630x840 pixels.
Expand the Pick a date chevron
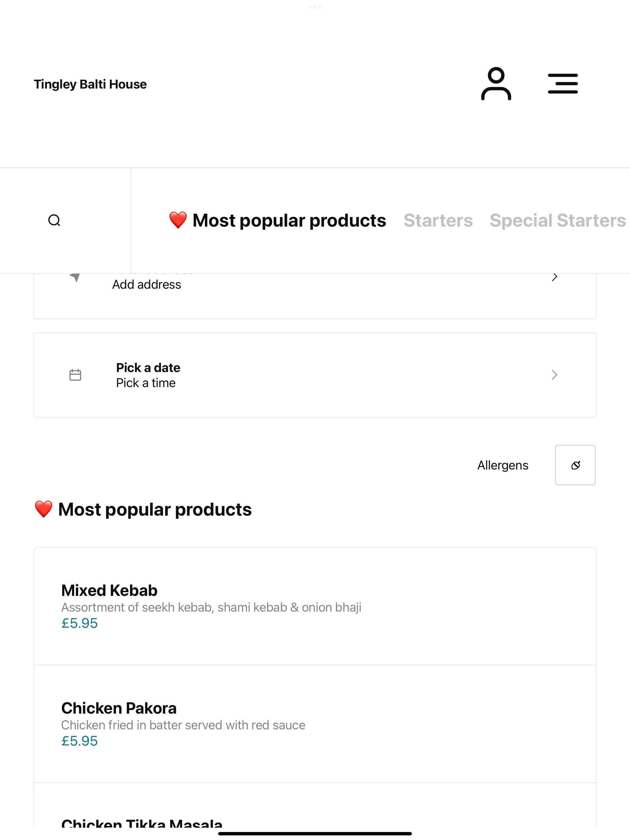coord(554,375)
